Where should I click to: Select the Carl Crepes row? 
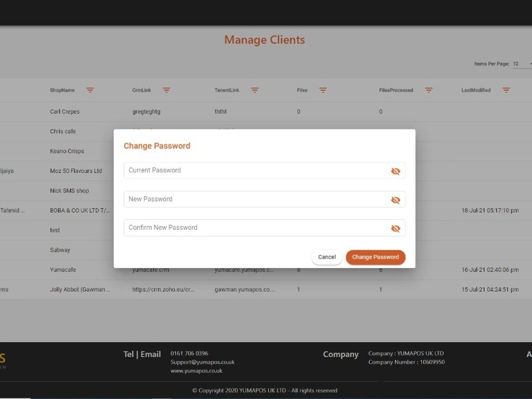click(x=65, y=112)
